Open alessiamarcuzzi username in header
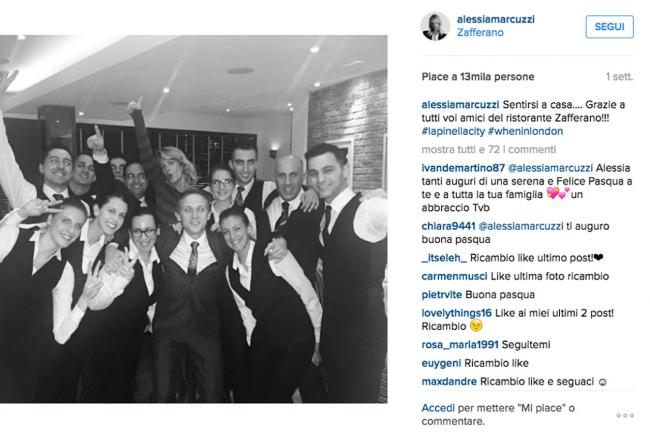Image resolution: width=650 pixels, height=438 pixels. (495, 19)
